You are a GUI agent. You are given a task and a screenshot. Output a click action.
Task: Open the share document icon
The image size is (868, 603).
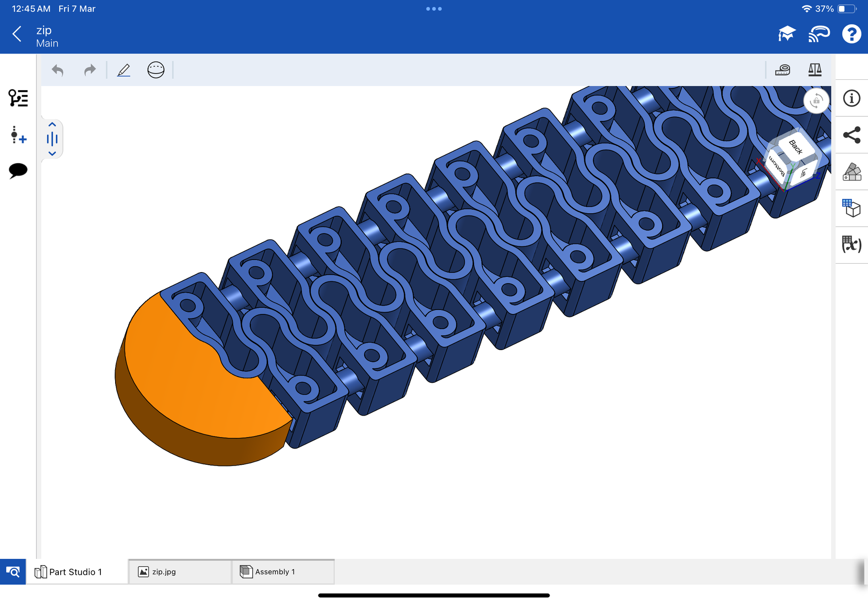point(851,135)
